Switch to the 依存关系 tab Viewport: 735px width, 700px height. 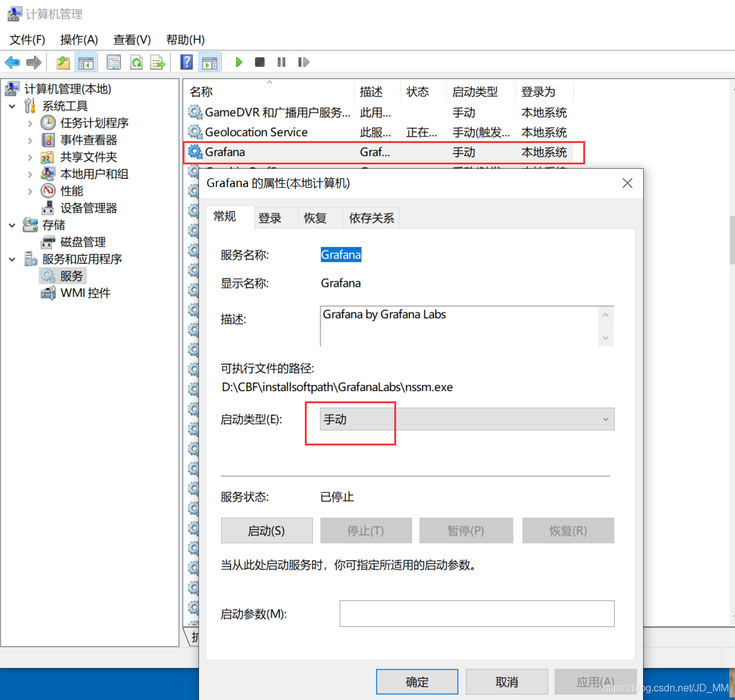pos(371,218)
